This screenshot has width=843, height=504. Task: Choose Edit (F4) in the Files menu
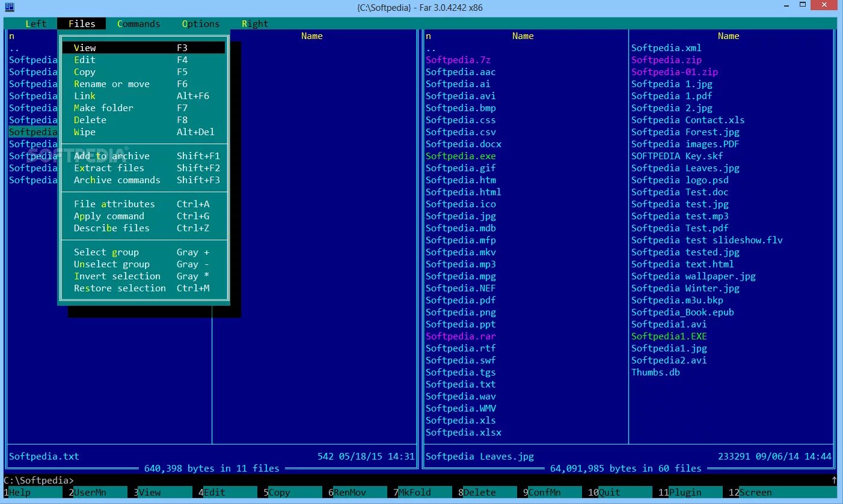pos(144,60)
